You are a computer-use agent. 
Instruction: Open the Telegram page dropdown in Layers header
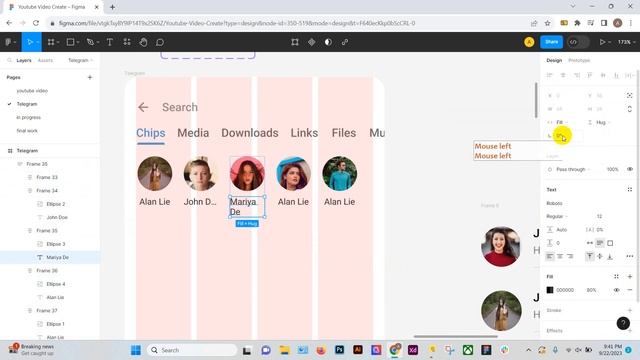pyautogui.click(x=80, y=60)
